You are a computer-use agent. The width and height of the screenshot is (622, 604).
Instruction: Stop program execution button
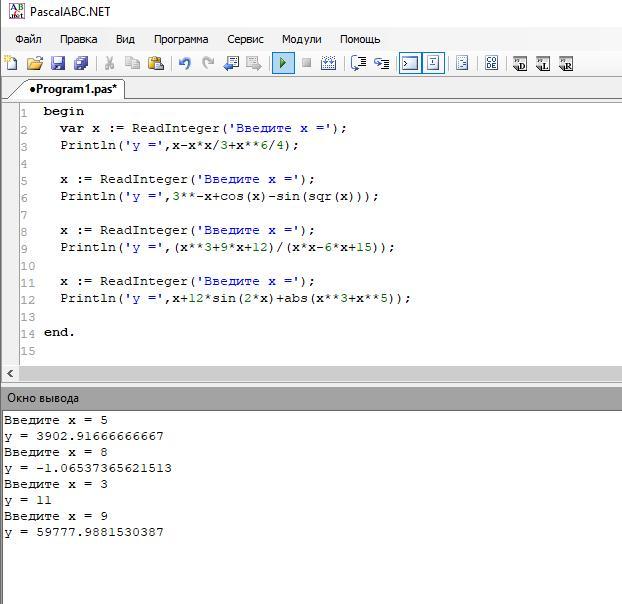click(306, 63)
